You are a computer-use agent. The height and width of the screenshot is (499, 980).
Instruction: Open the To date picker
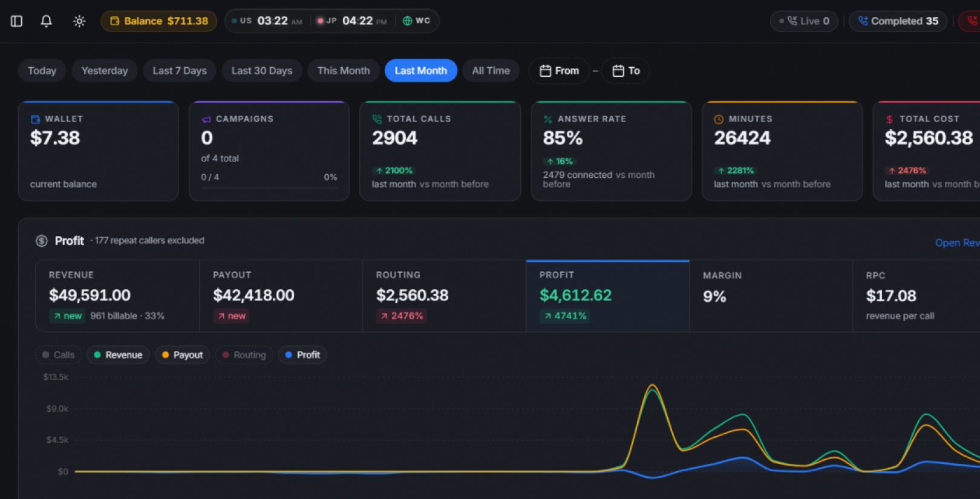tap(626, 71)
